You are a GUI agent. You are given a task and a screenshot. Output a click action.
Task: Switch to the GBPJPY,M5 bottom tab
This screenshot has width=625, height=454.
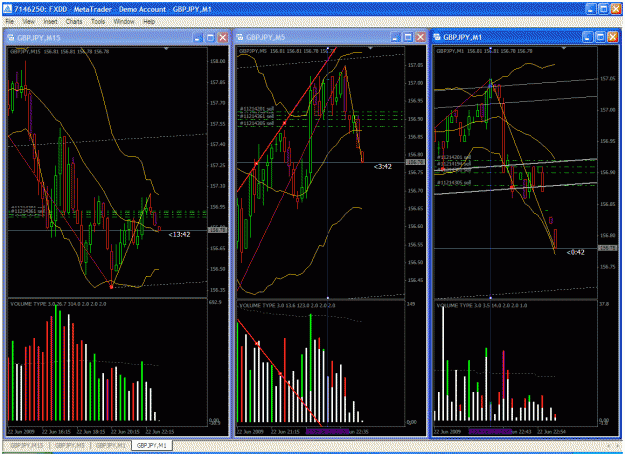(x=69, y=445)
